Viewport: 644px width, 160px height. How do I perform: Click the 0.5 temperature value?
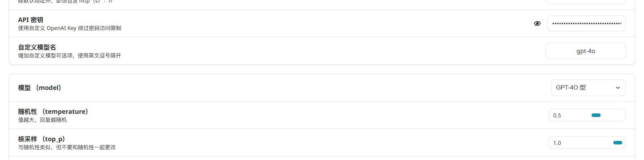click(x=557, y=116)
